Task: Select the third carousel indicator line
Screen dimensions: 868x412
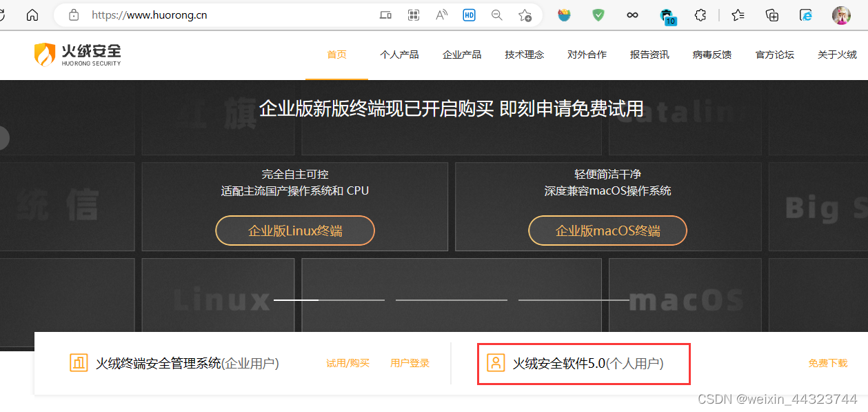Action: [x=574, y=300]
